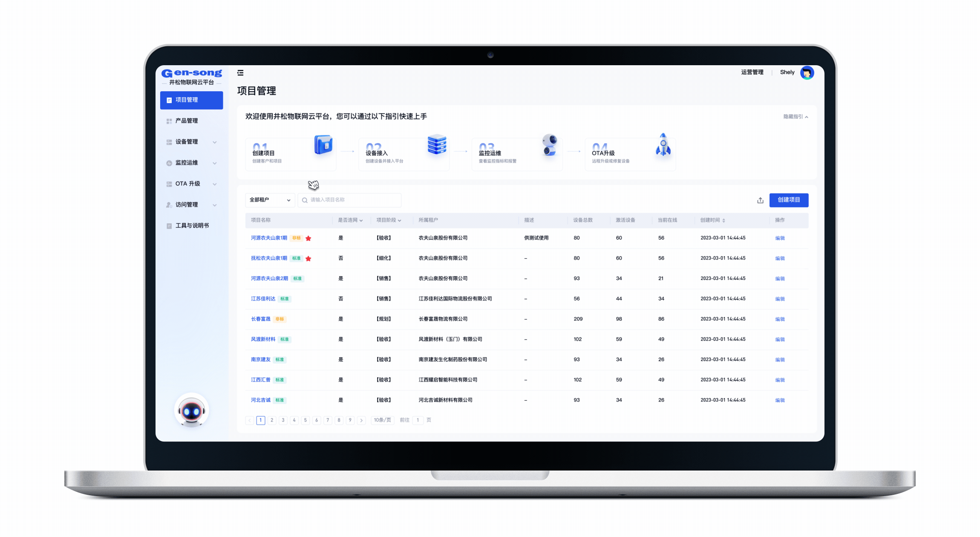Screen dimensions: 980x537
Task: Click the robot icon in 监控运维 card
Action: click(549, 145)
